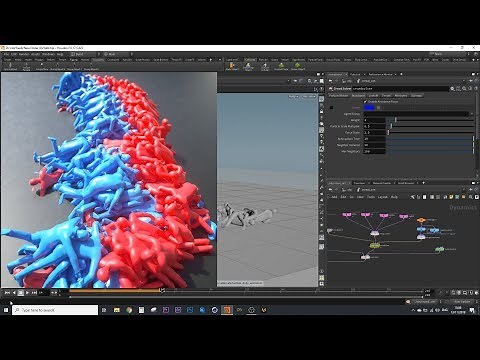The image size is (480, 360).
Task: Open the Layout menu in network editor
Action: point(383,197)
